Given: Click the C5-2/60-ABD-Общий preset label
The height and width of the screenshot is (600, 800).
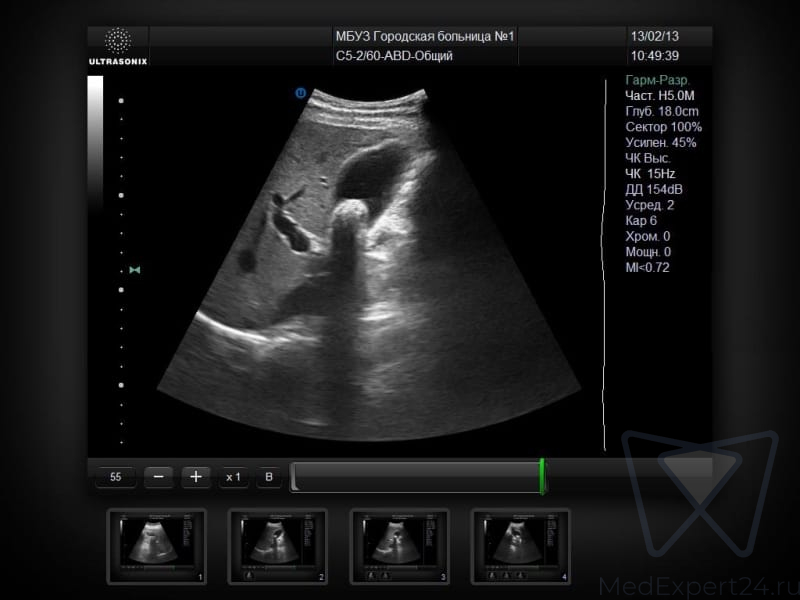Looking at the screenshot, I should pos(393,56).
